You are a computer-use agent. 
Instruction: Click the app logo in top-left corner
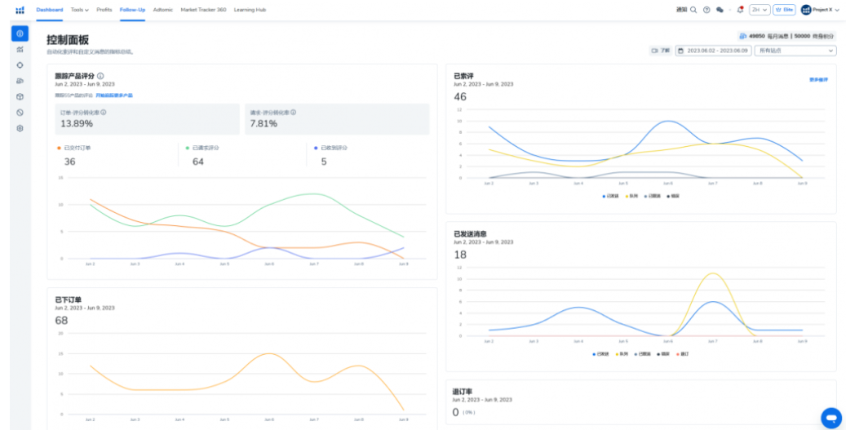point(20,10)
